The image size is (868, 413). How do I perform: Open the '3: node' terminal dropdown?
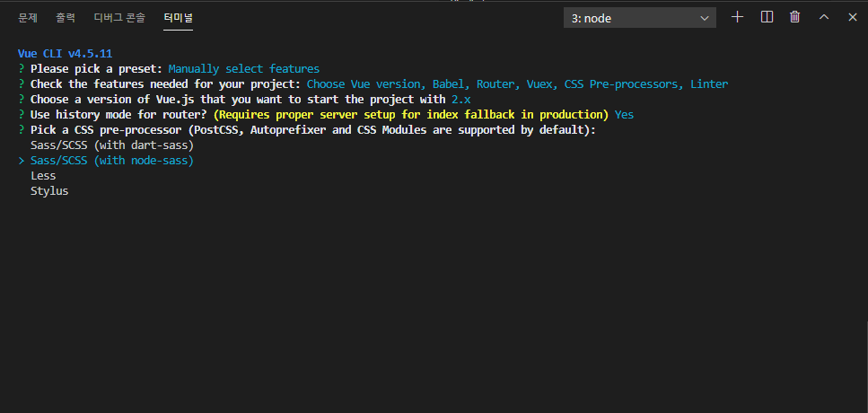640,18
